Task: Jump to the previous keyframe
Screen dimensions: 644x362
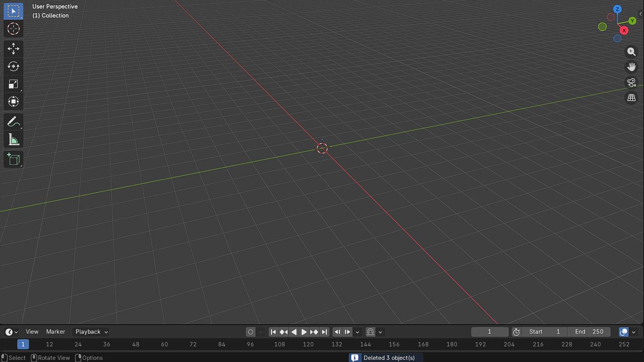Action: point(283,332)
